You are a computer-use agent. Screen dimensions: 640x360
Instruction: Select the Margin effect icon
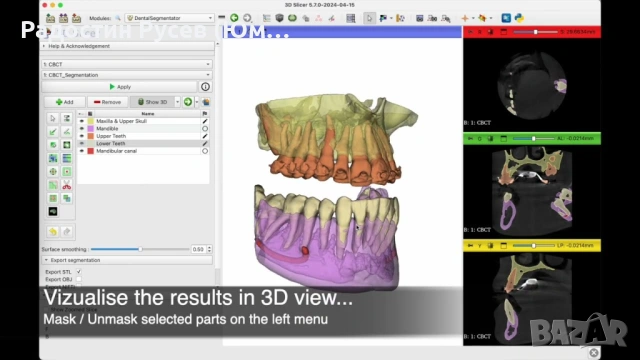53,171
